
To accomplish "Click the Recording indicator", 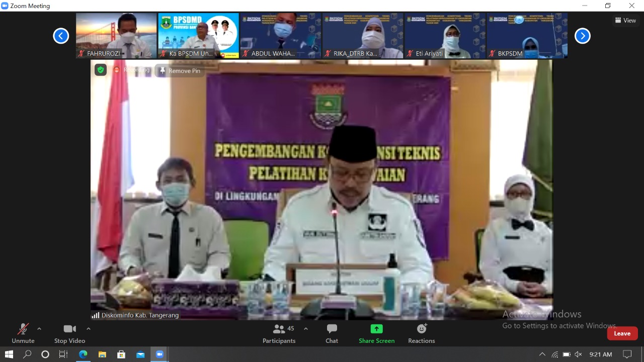I will click(x=132, y=70).
